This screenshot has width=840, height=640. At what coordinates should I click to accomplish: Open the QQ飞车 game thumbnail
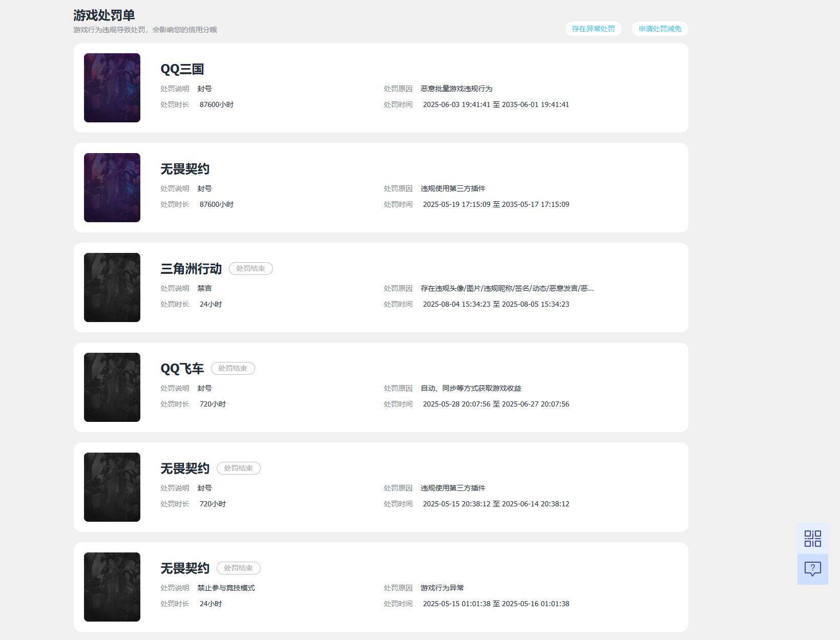112,387
